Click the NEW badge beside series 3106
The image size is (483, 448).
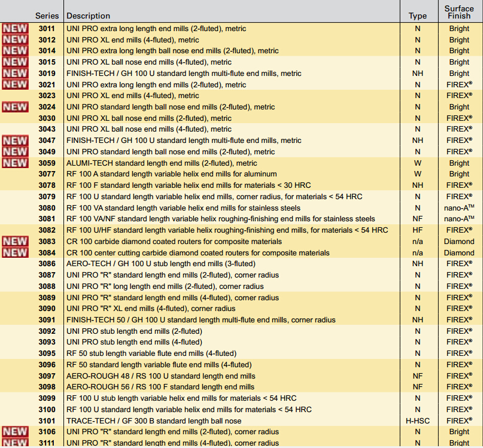15,432
